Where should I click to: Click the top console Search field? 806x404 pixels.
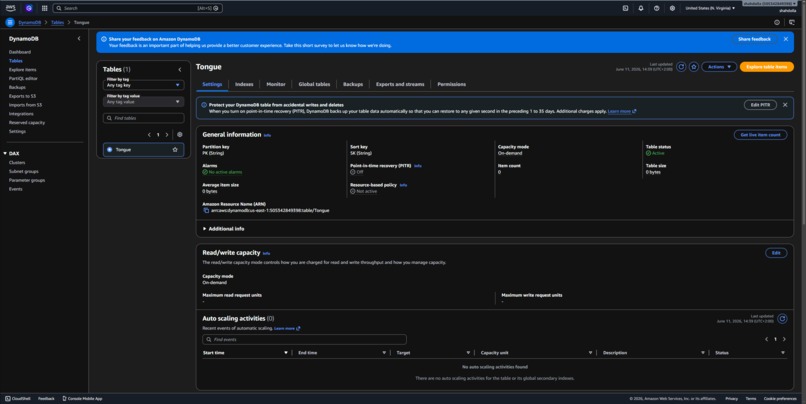[x=137, y=8]
